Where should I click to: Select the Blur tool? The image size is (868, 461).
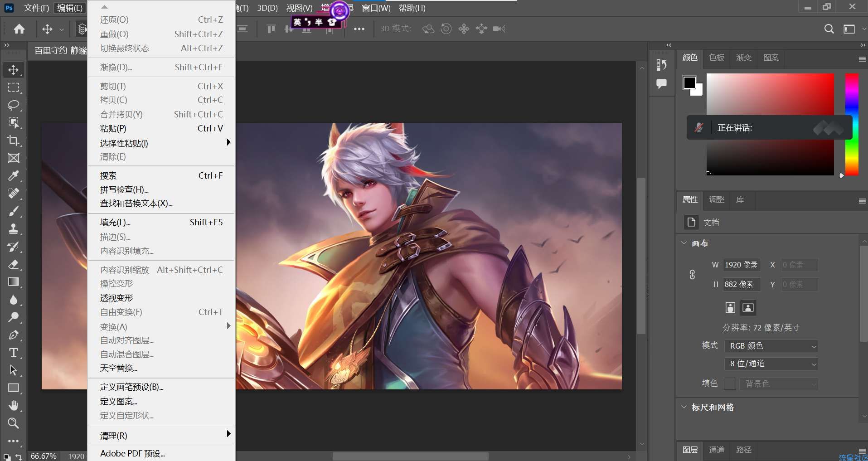coord(14,300)
